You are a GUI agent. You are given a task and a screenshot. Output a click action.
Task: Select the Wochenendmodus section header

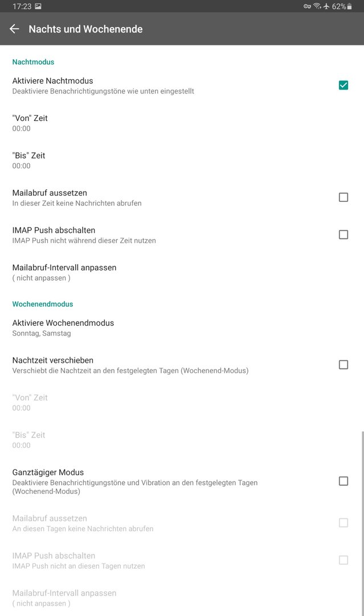click(43, 304)
